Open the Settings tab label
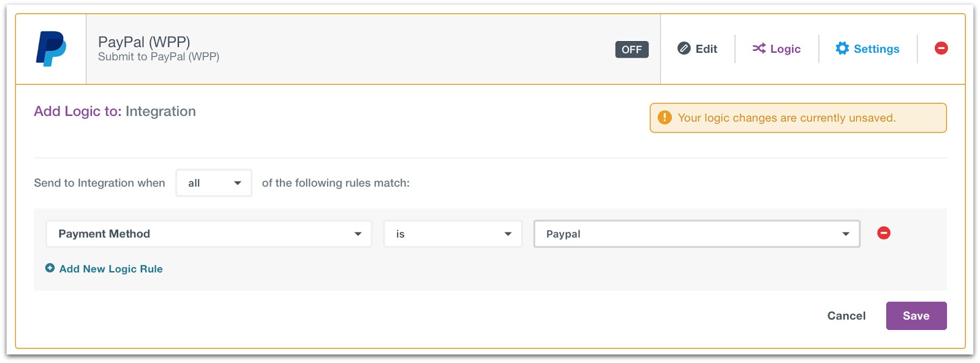 point(876,49)
